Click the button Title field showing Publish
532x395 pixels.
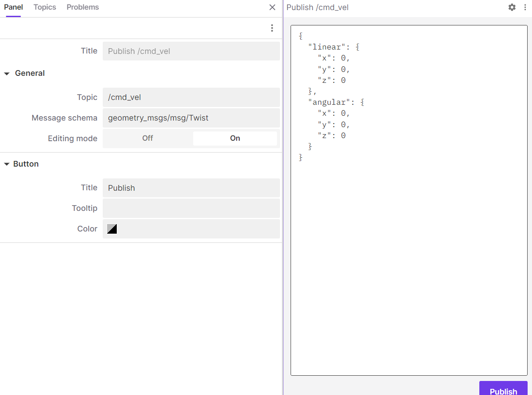(191, 188)
